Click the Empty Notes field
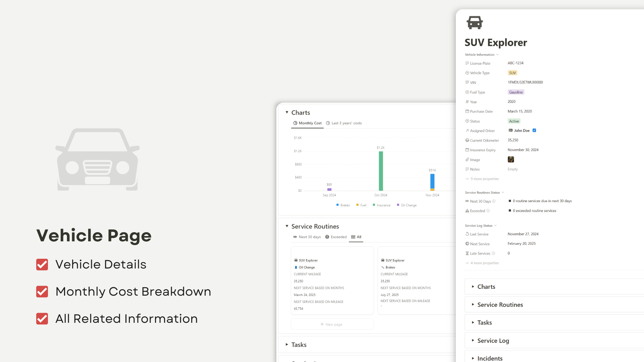 click(x=513, y=169)
